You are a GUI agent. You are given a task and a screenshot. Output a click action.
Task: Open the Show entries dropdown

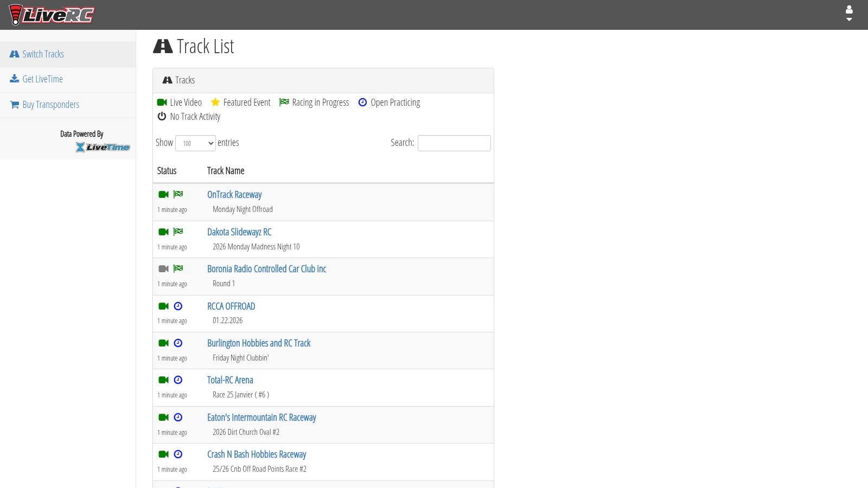[195, 143]
